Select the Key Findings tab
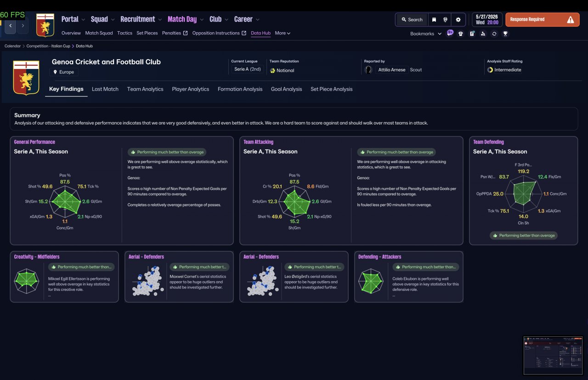 (x=66, y=89)
